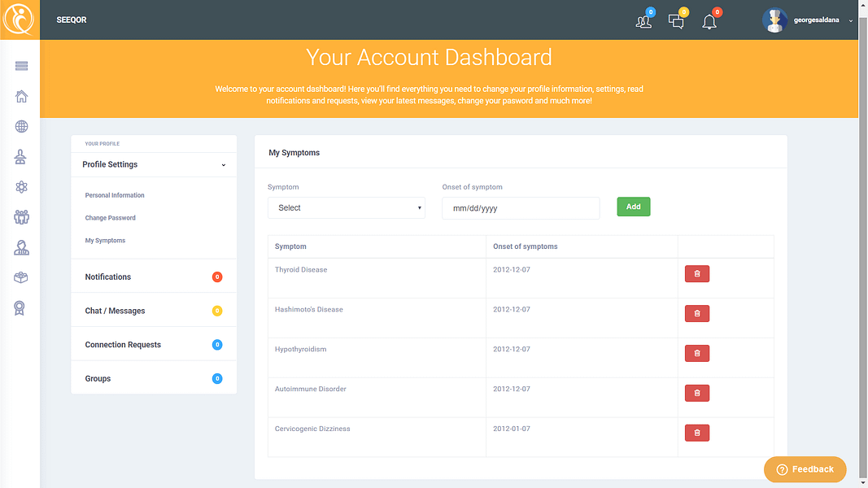868x488 pixels.
Task: Open My Symptoms in profile menu
Action: pos(105,241)
